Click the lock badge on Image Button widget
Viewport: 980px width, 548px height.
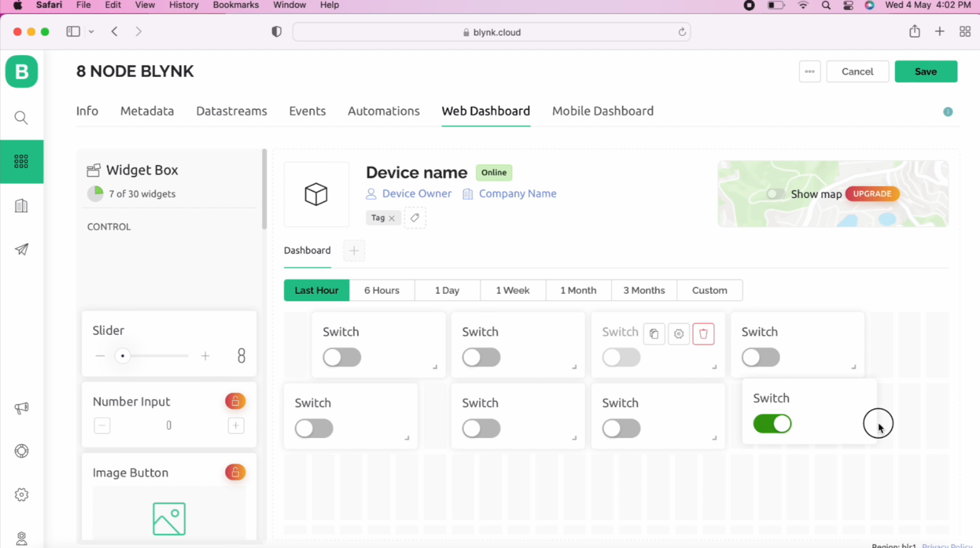235,473
